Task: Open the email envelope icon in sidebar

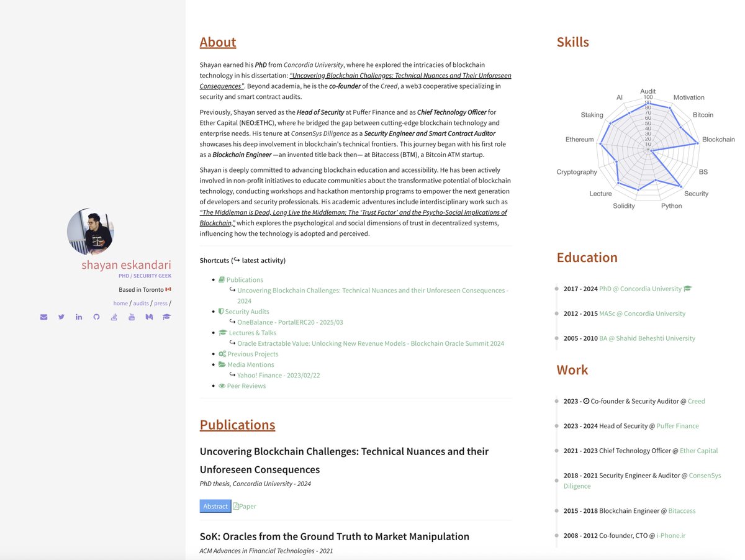Action: [43, 317]
